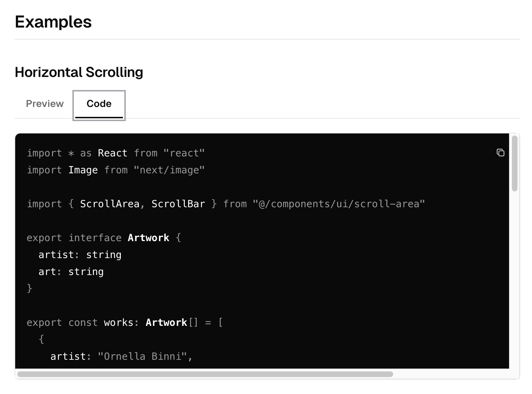The height and width of the screenshot is (394, 532).
Task: Click the horizontal scrollbar thumb below code
Action: click(205, 374)
